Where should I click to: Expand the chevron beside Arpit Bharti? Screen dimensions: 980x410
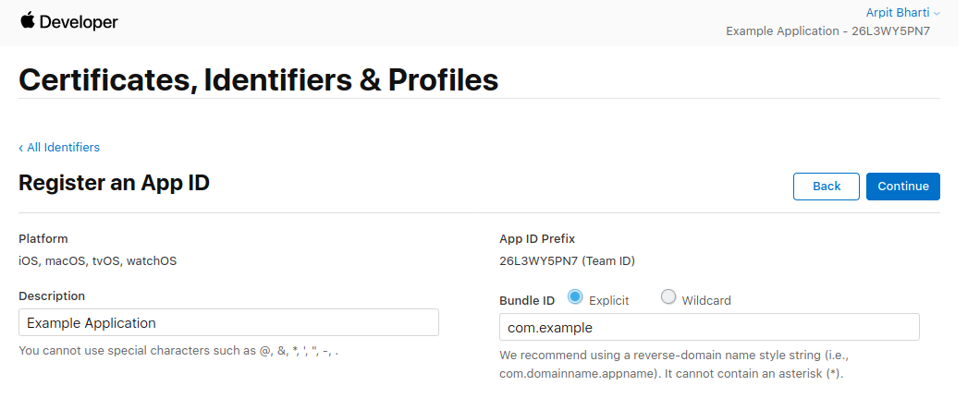(937, 13)
